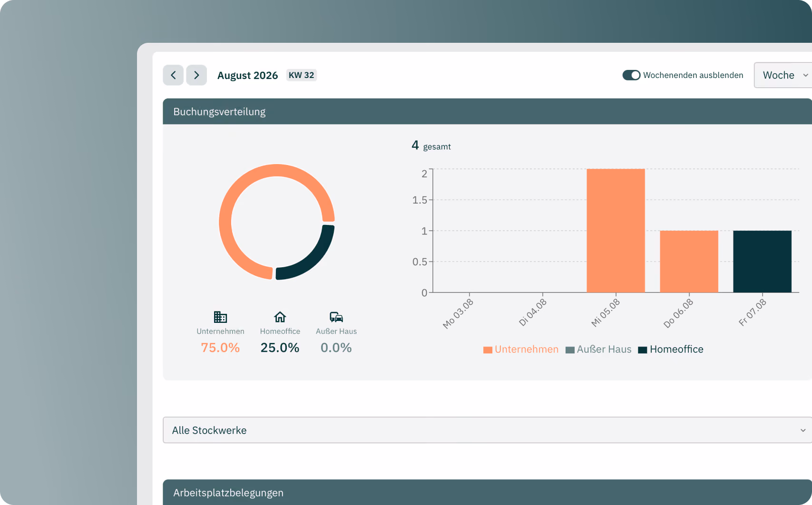Click the August 2026 month label

[247, 75]
